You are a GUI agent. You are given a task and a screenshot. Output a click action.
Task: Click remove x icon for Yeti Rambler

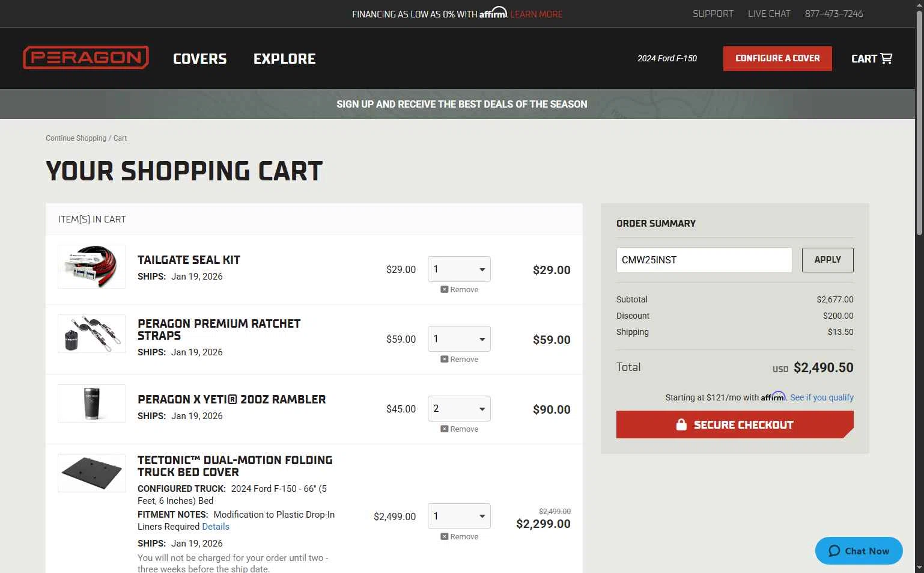tap(445, 429)
